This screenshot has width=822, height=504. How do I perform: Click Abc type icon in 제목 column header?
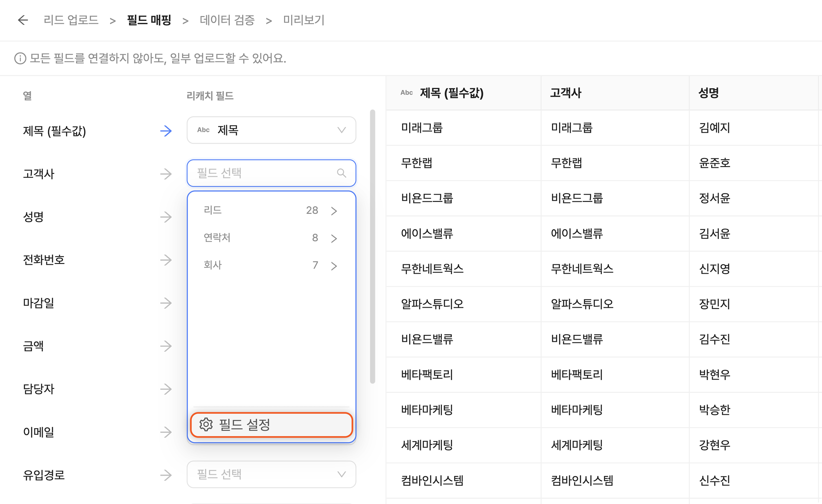[x=406, y=93]
